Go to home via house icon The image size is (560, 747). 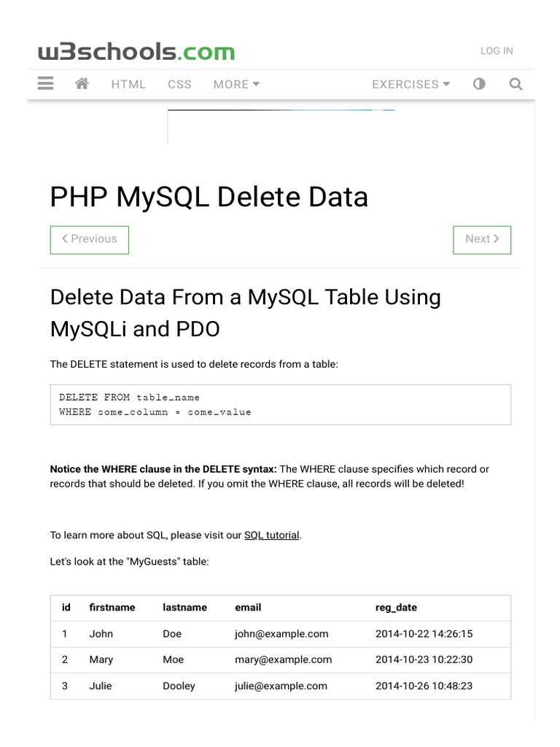pos(82,84)
